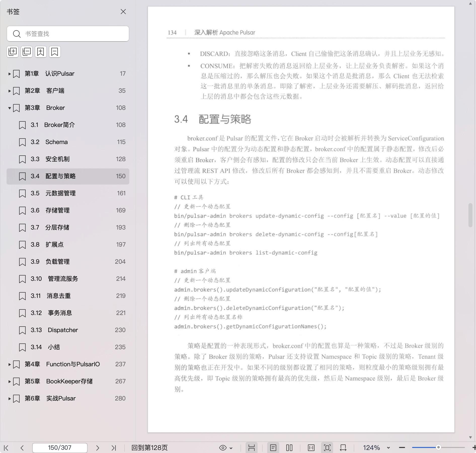
Task: Click the zoom slider handle
Action: coord(438,447)
